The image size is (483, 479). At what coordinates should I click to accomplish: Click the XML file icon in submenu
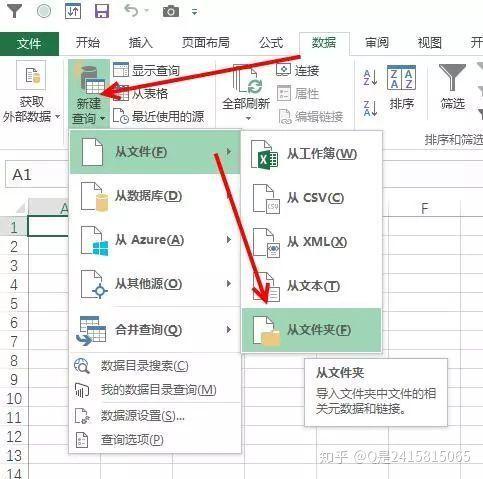[x=266, y=243]
